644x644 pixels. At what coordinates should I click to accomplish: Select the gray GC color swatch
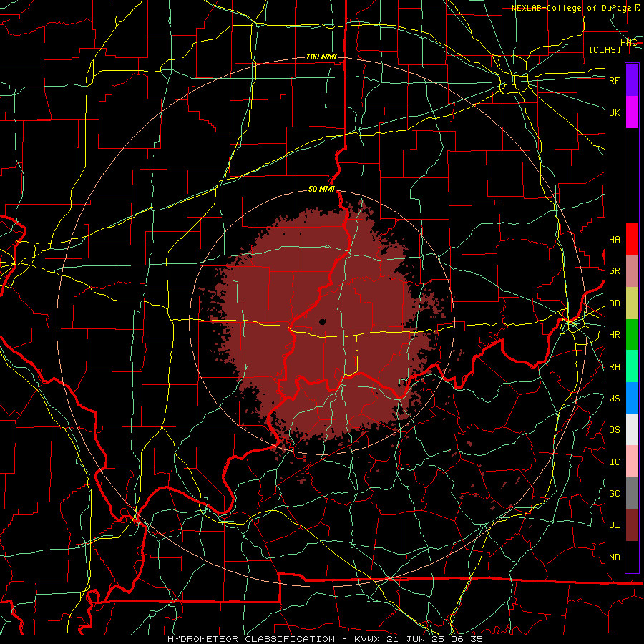pos(632,493)
